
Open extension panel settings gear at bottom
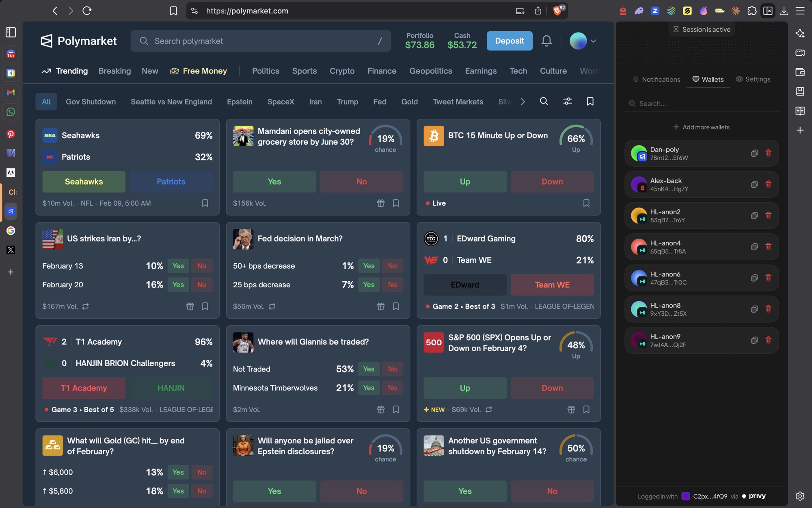pyautogui.click(x=800, y=496)
